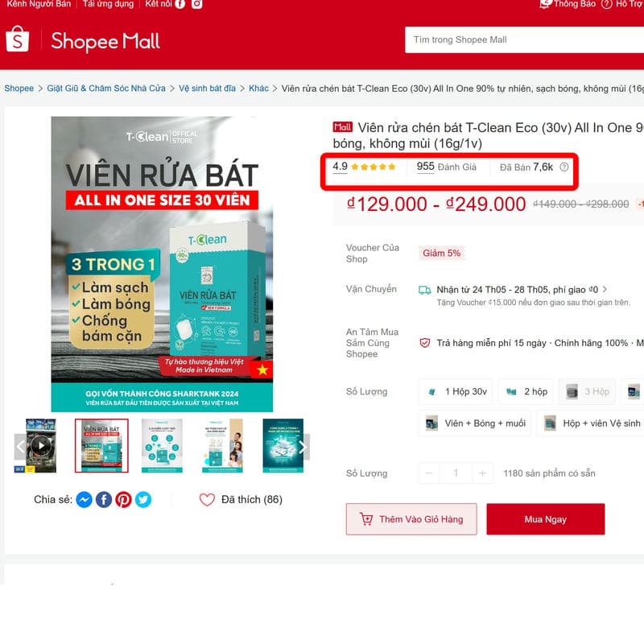
Task: Select the 1 Hộp 30v variant
Action: coord(456,391)
